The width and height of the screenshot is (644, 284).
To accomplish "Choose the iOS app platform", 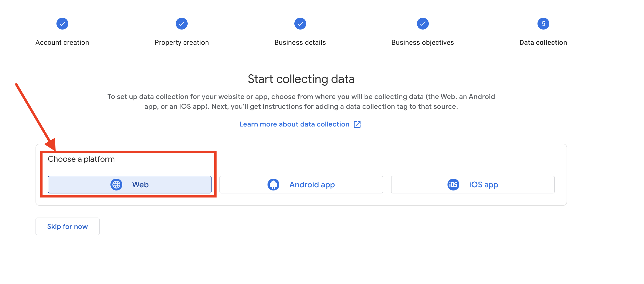I will click(x=472, y=185).
